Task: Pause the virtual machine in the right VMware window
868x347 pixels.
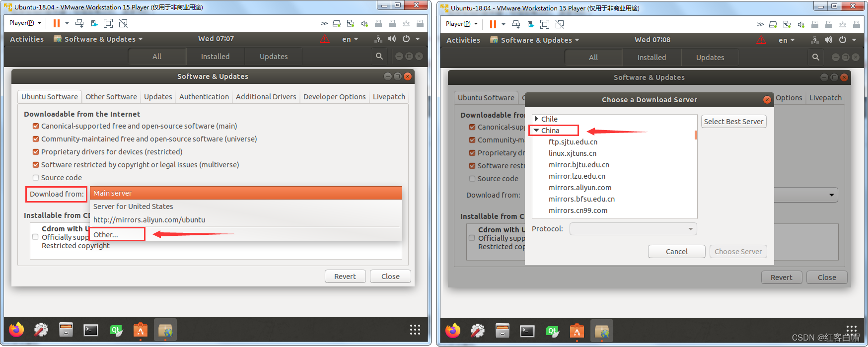Action: [493, 24]
